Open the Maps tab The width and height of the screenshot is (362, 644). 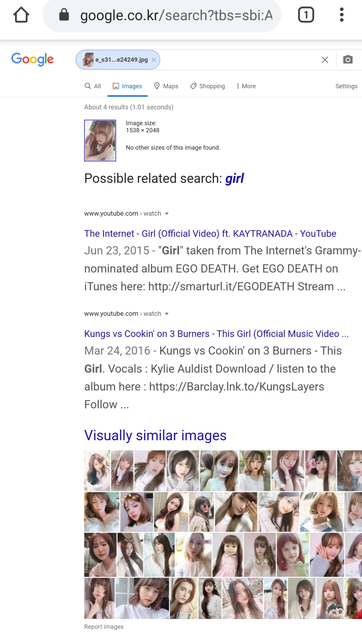(x=166, y=86)
